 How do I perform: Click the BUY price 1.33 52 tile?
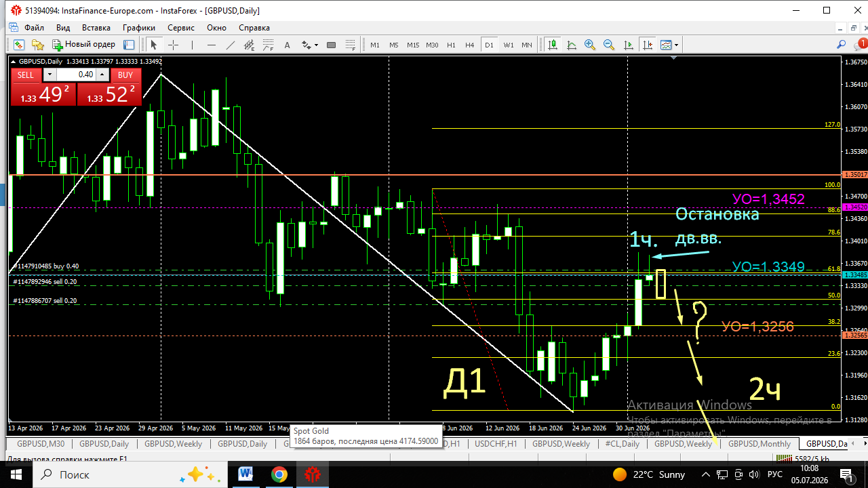pos(109,94)
